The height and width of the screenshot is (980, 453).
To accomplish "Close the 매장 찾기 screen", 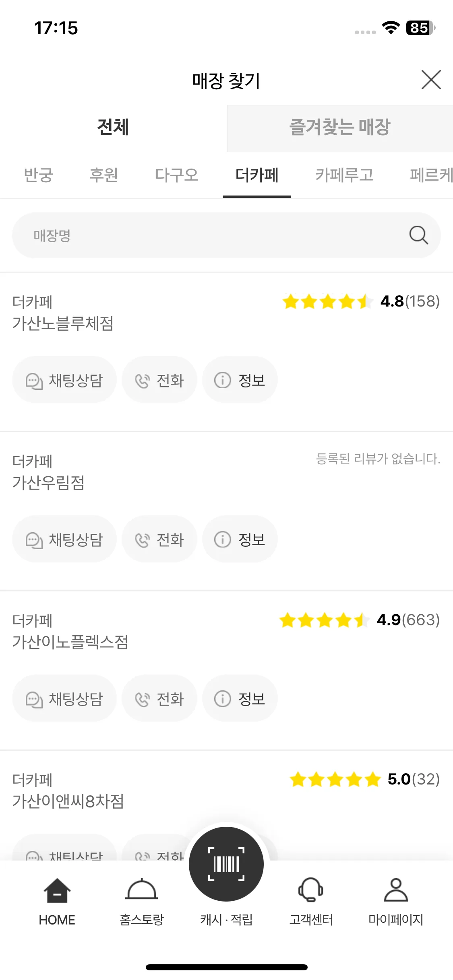I will pos(431,80).
